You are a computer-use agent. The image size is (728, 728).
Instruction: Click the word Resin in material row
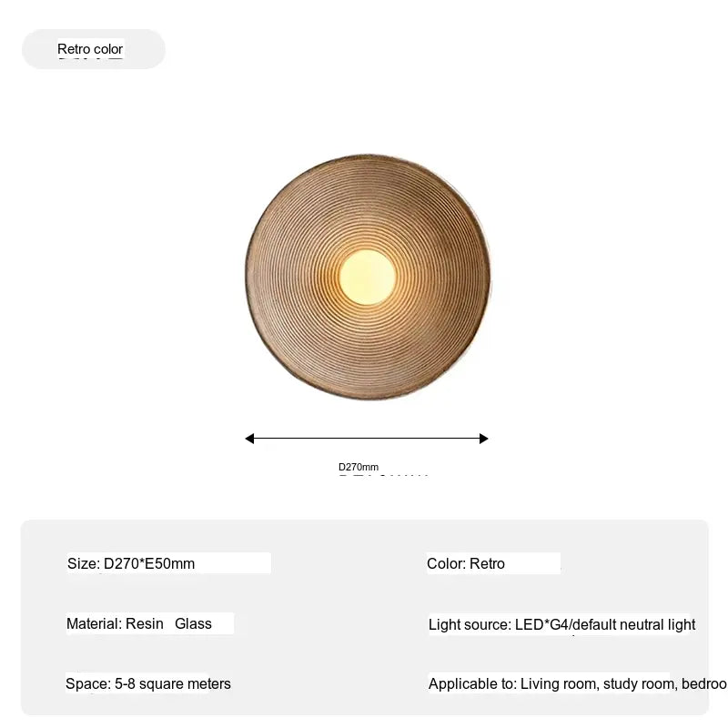pyautogui.click(x=145, y=623)
